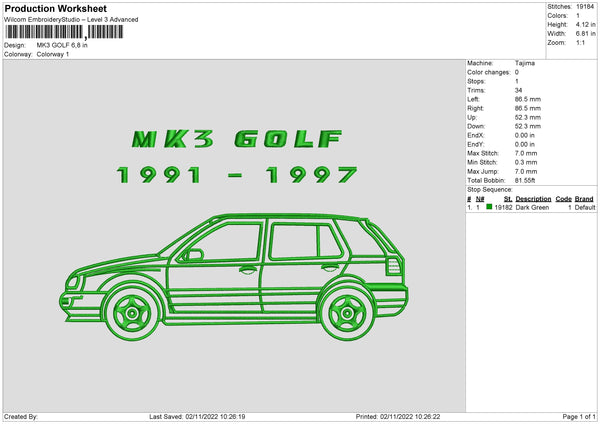Click the Dark Green thread color swatch

coord(489,207)
